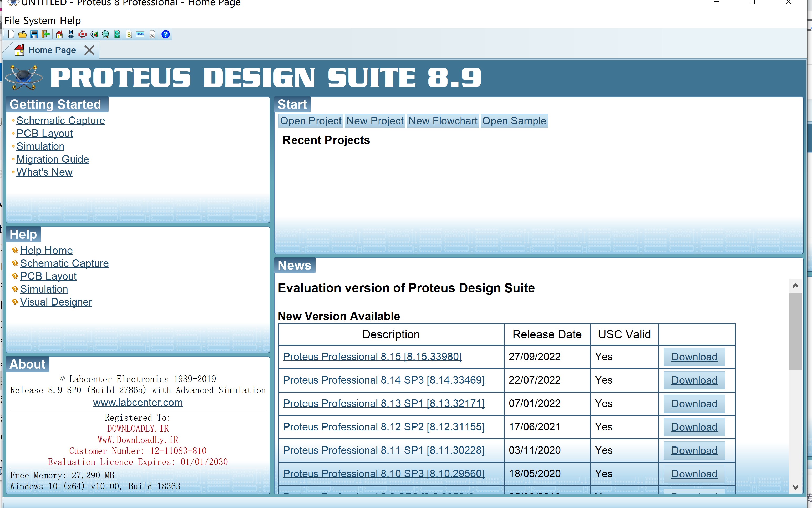Click the Evaluation Licence Expires: 01/01/2030 line
This screenshot has width=812, height=508.
(x=138, y=462)
